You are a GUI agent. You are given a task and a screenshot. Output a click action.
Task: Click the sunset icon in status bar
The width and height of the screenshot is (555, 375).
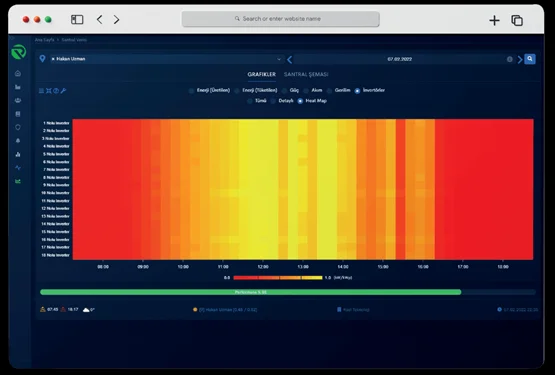click(63, 309)
